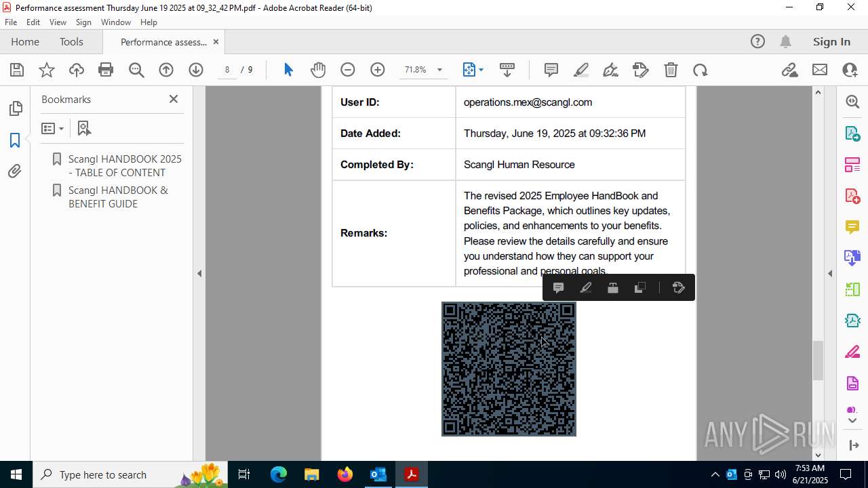
Task: Open the Attachments paperclip panel
Action: pyautogui.click(x=15, y=171)
